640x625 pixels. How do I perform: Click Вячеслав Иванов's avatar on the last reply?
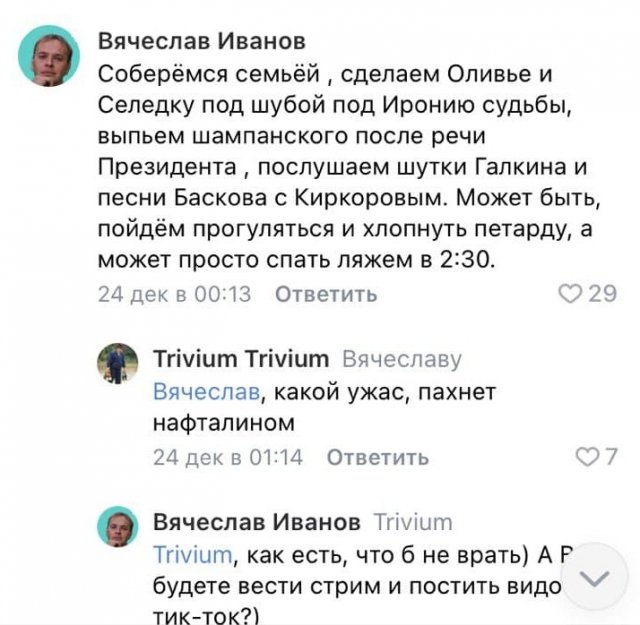coord(117,525)
